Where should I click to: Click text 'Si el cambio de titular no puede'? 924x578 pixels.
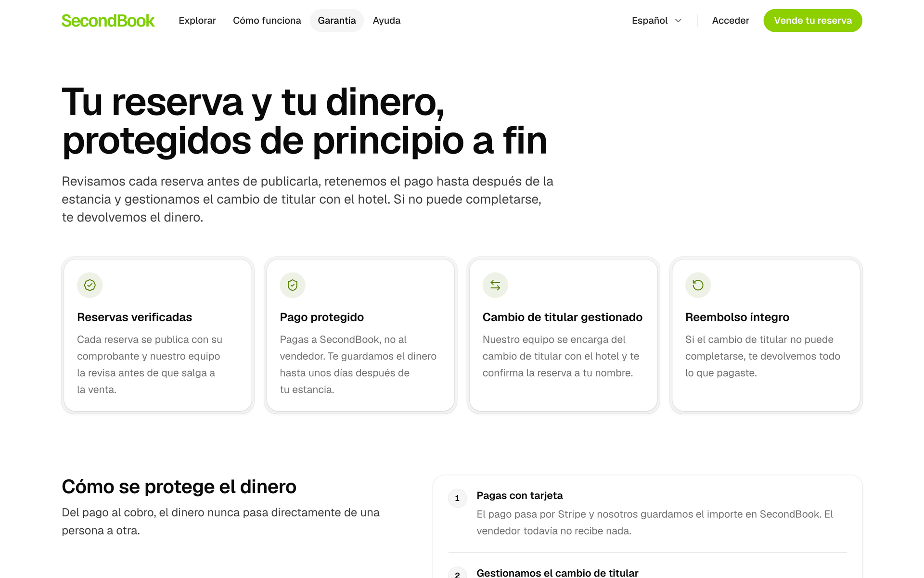coord(759,340)
